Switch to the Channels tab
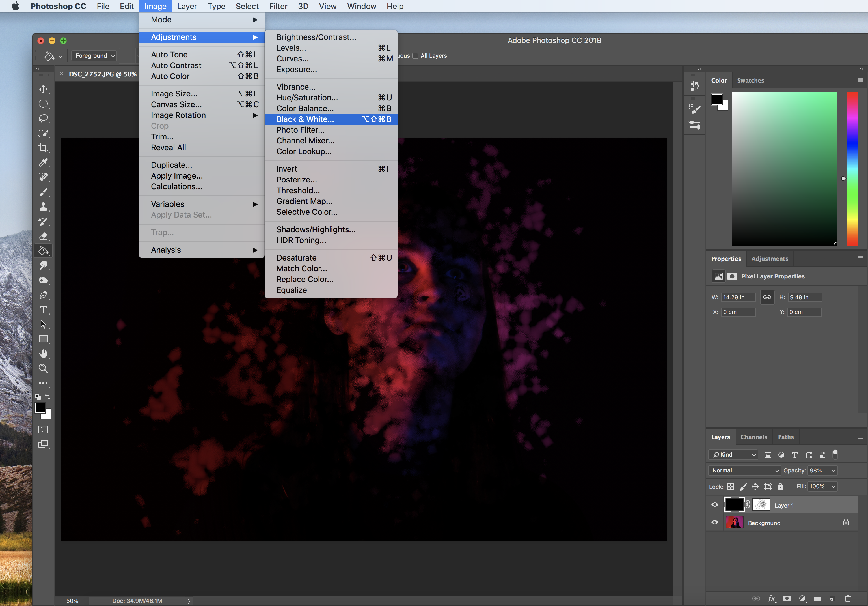868x606 pixels. coord(753,437)
